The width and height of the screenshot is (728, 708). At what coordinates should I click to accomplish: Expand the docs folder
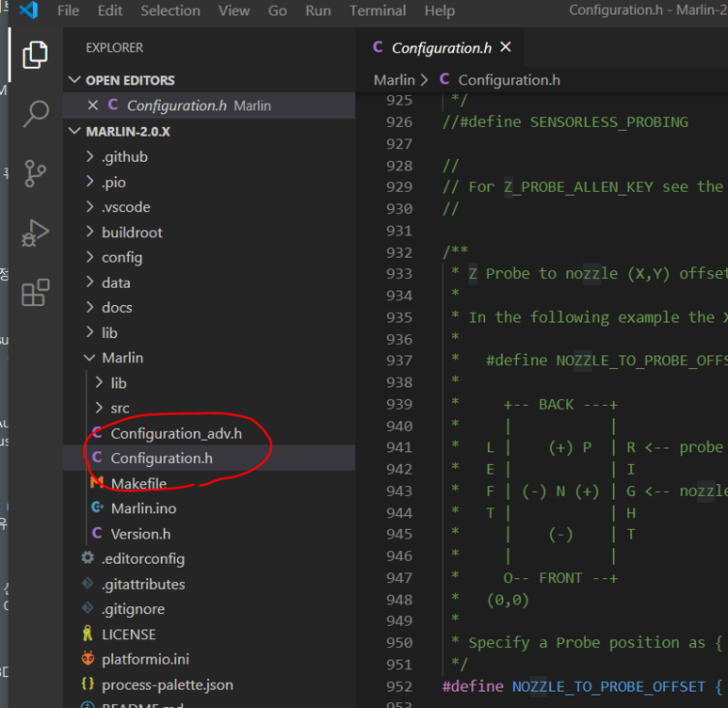click(90, 307)
